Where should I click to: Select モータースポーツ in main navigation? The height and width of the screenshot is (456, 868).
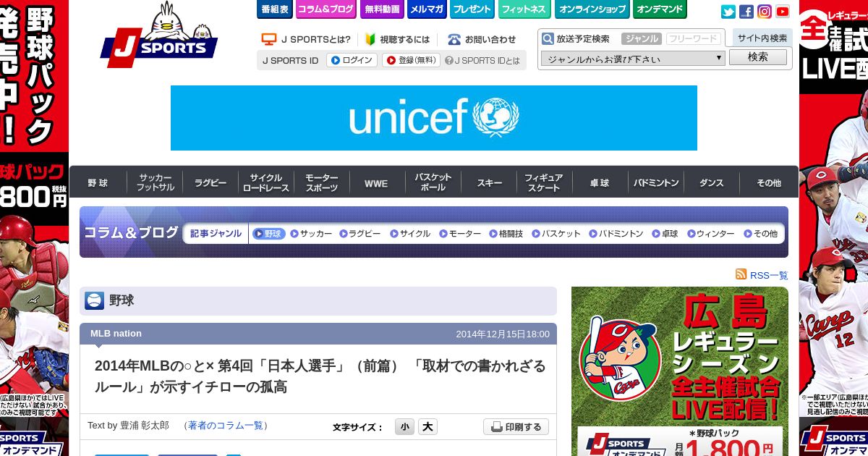click(321, 182)
